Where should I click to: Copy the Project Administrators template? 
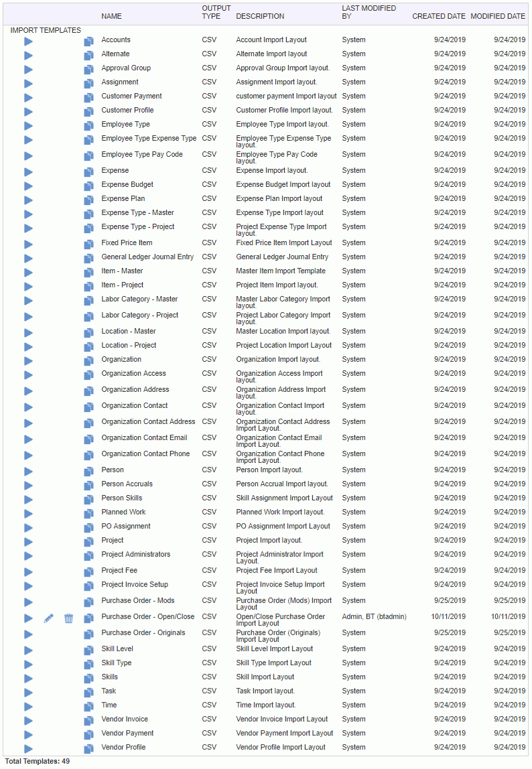pyautogui.click(x=88, y=556)
